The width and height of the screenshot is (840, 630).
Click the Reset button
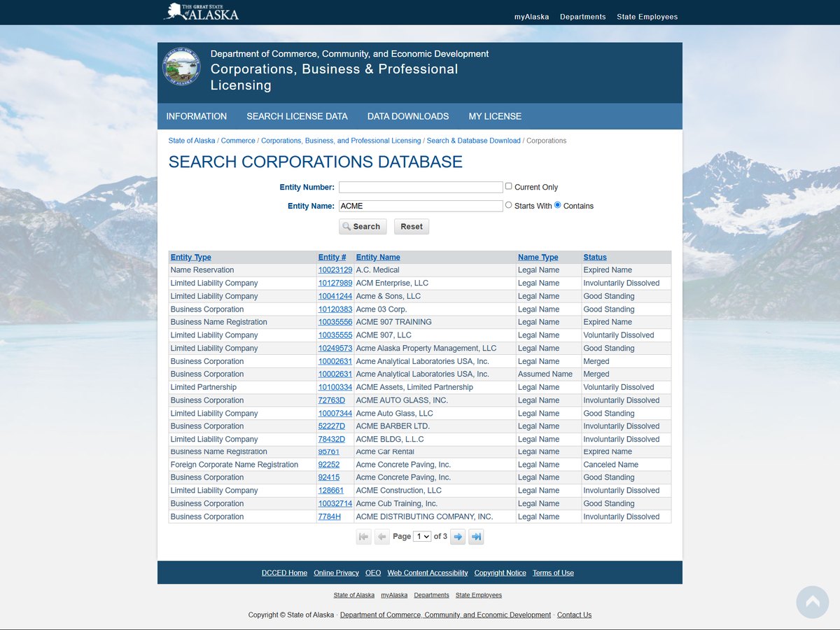click(412, 227)
